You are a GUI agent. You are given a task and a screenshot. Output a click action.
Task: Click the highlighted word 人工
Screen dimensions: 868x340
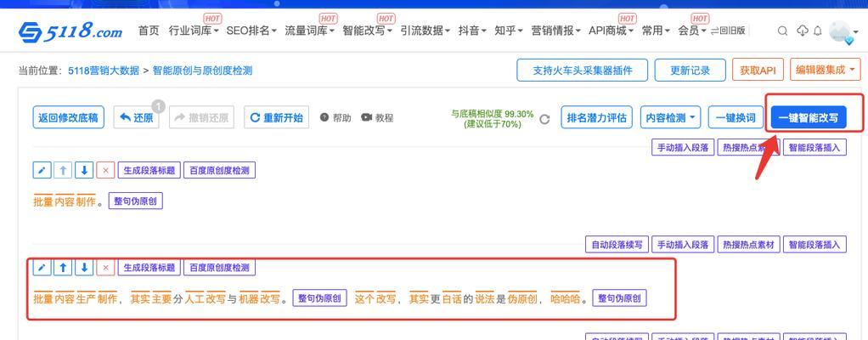click(194, 299)
